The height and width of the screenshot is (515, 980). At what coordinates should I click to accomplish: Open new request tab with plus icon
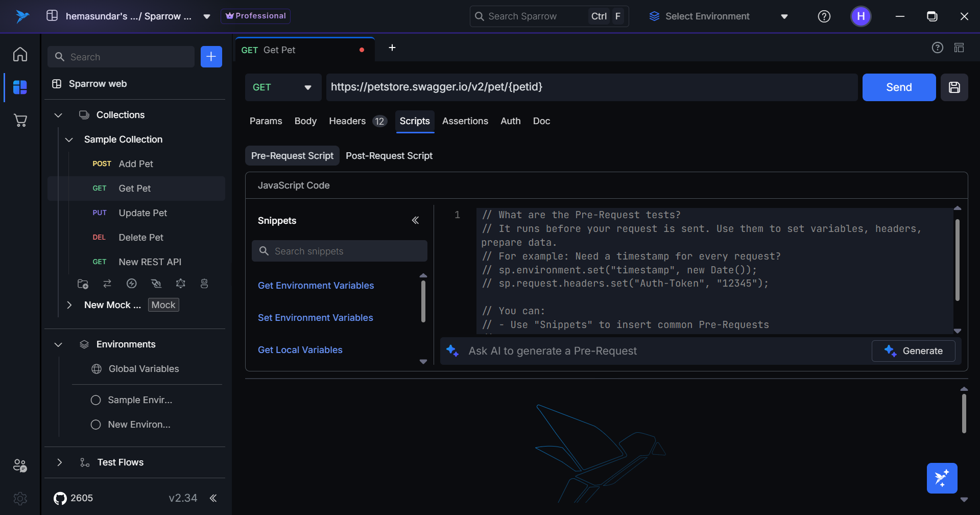[x=392, y=48]
